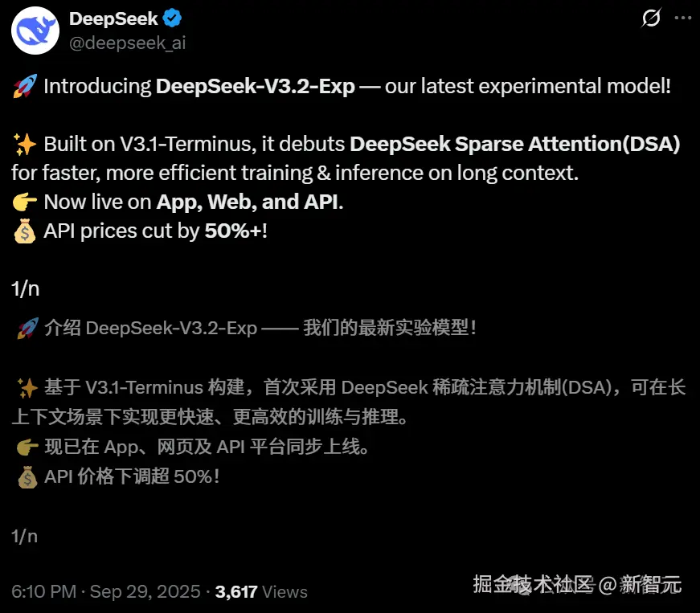Image resolution: width=700 pixels, height=613 pixels.
Task: Open the three-dot more options menu
Action: coord(682,18)
